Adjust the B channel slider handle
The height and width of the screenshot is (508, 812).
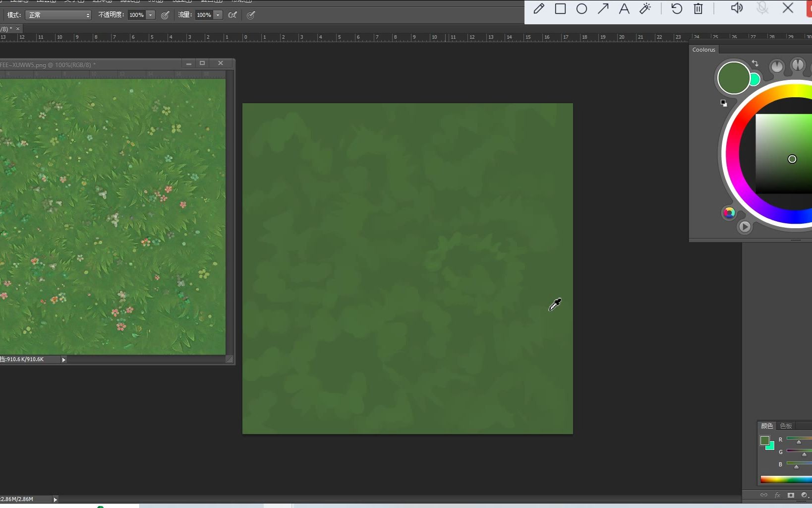[x=796, y=467]
